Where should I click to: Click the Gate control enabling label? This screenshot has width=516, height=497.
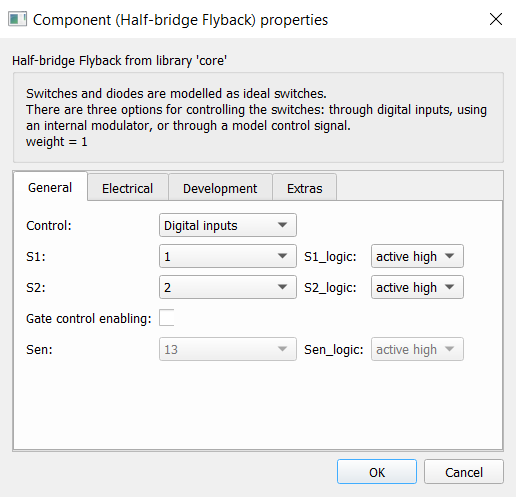89,318
